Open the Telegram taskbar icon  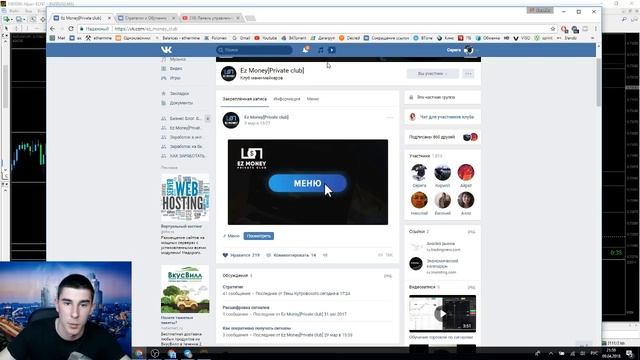click(188, 353)
